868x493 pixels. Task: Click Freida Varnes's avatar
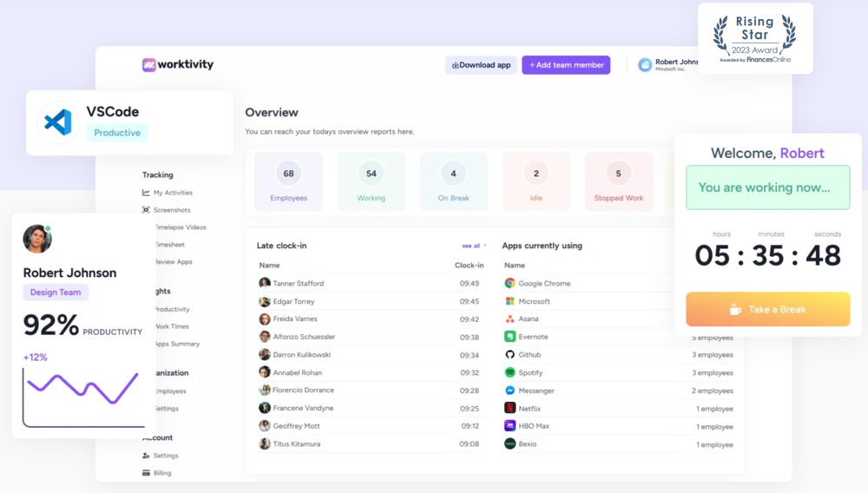(265, 319)
